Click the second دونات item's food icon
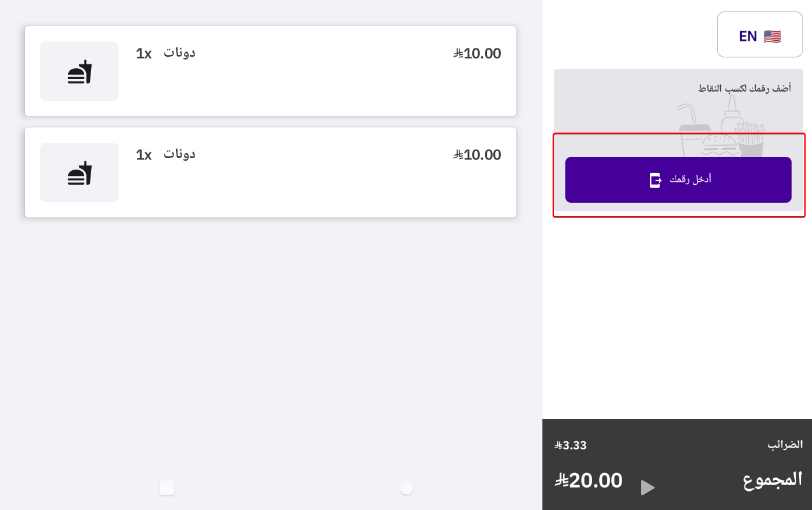 [x=80, y=173]
